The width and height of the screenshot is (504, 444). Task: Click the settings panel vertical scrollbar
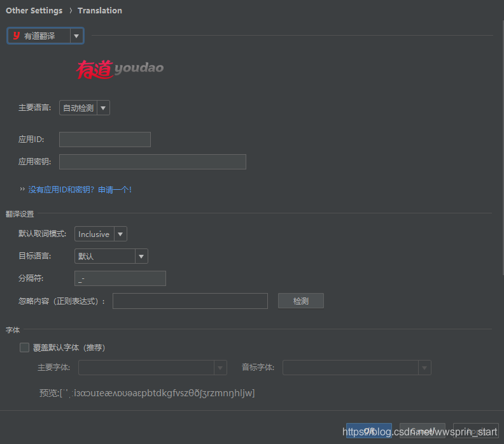[x=502, y=148]
